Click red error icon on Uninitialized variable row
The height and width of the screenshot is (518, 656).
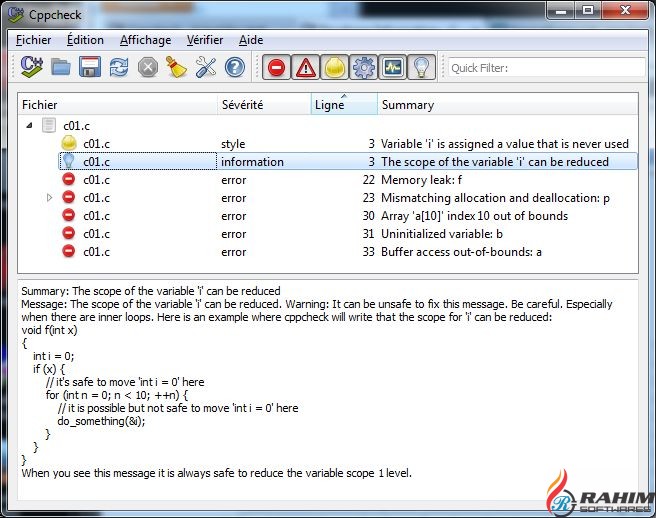click(68, 233)
